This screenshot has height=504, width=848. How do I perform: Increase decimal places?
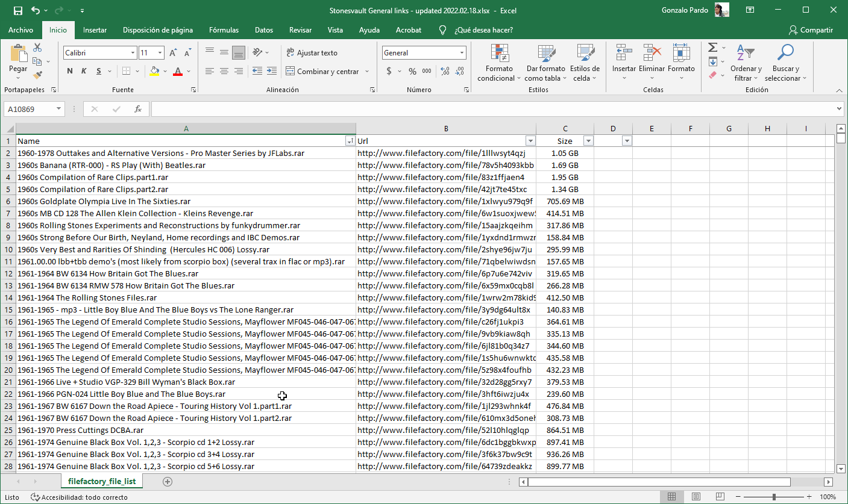(445, 71)
